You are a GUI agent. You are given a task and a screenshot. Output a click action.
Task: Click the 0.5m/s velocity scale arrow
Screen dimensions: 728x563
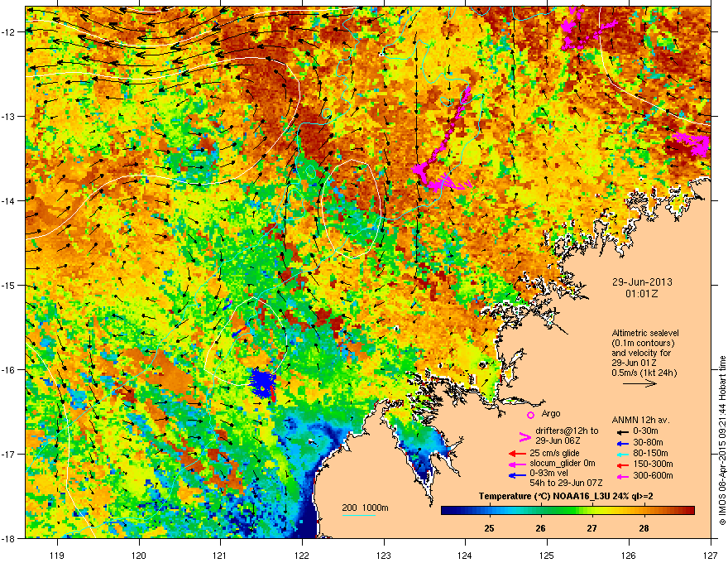[x=639, y=383]
